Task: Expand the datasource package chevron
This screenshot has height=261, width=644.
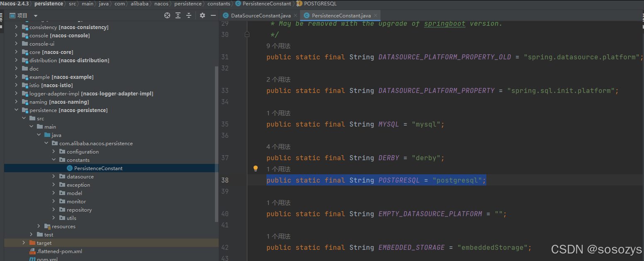Action: [54, 176]
